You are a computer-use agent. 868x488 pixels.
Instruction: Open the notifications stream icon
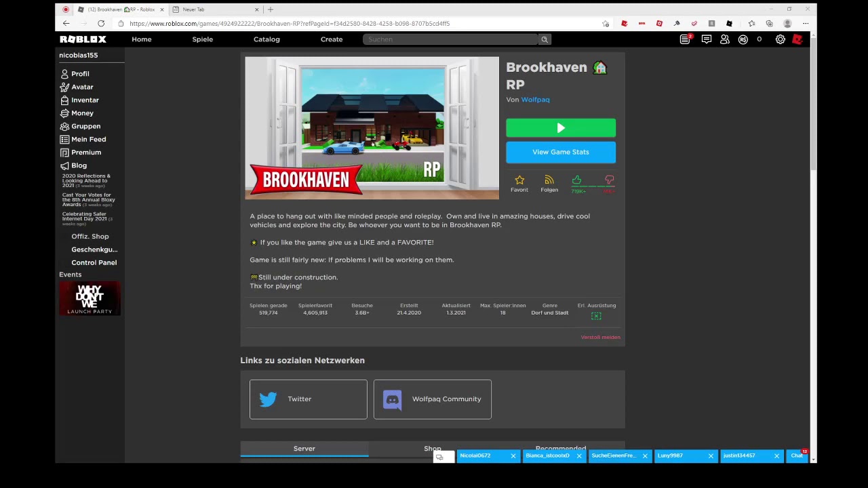(686, 39)
